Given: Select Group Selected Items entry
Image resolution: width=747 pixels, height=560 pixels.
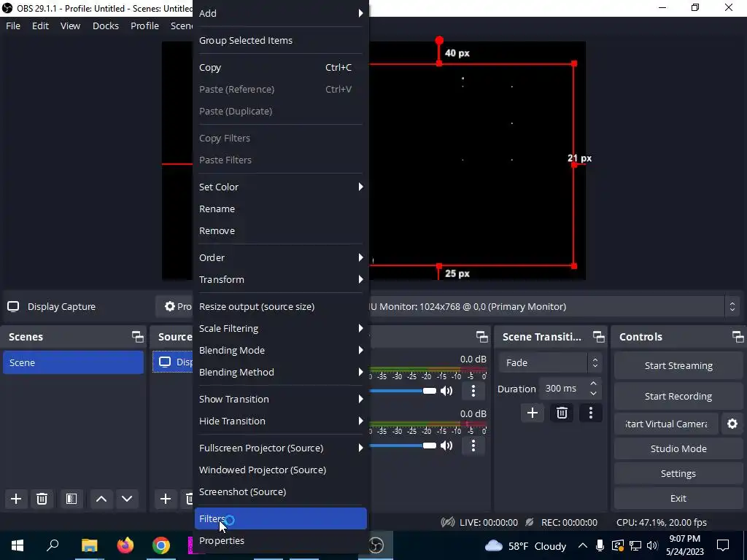Looking at the screenshot, I should point(281,41).
